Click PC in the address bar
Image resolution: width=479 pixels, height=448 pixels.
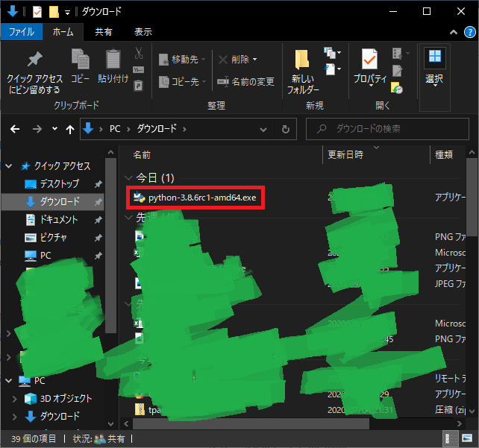pos(115,129)
